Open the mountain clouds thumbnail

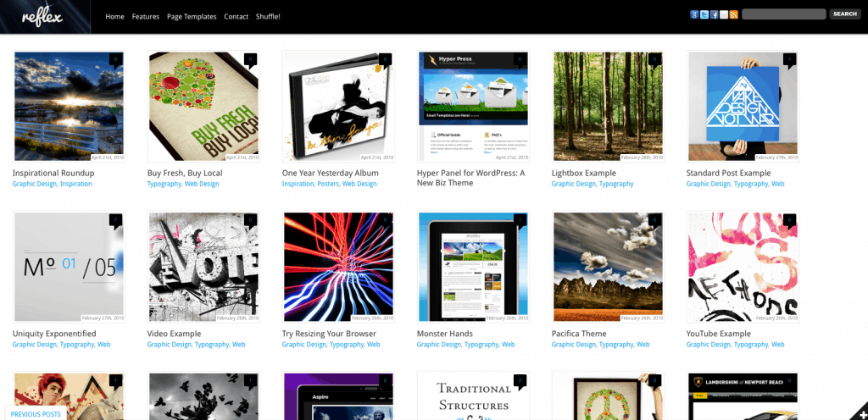pyautogui.click(x=608, y=267)
